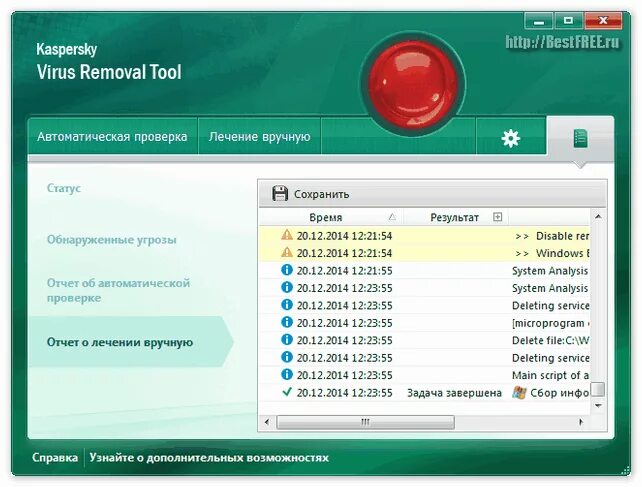Sort by Время column header

coord(326,217)
